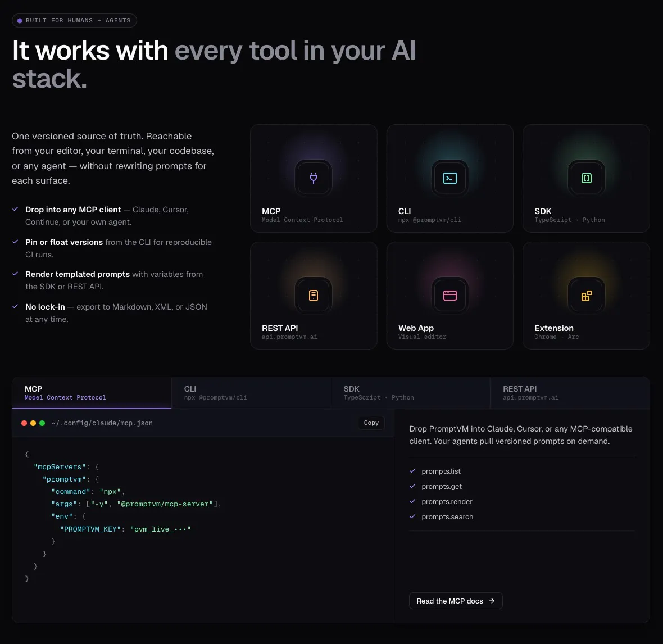The image size is (663, 644).
Task: Click the Built for Humans + Agents badge
Action: pyautogui.click(x=74, y=20)
